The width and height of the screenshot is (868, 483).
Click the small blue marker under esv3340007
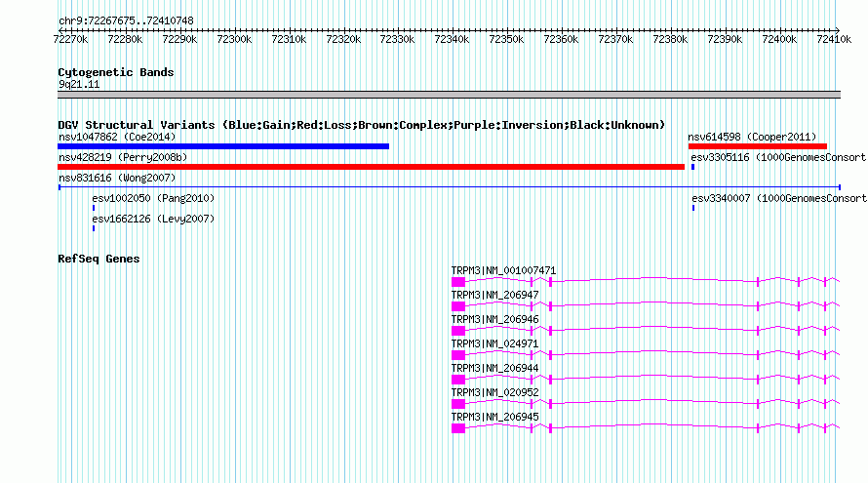click(693, 208)
